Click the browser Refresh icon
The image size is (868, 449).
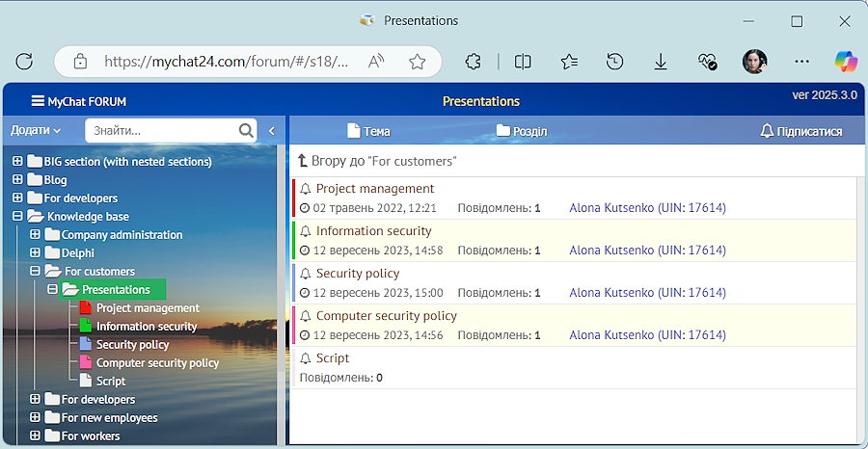[24, 62]
